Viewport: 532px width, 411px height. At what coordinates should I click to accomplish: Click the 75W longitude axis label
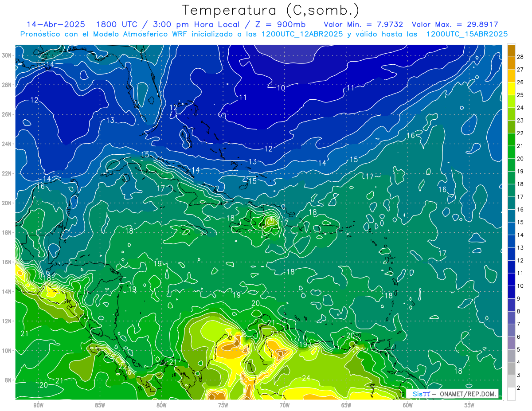[223, 405]
